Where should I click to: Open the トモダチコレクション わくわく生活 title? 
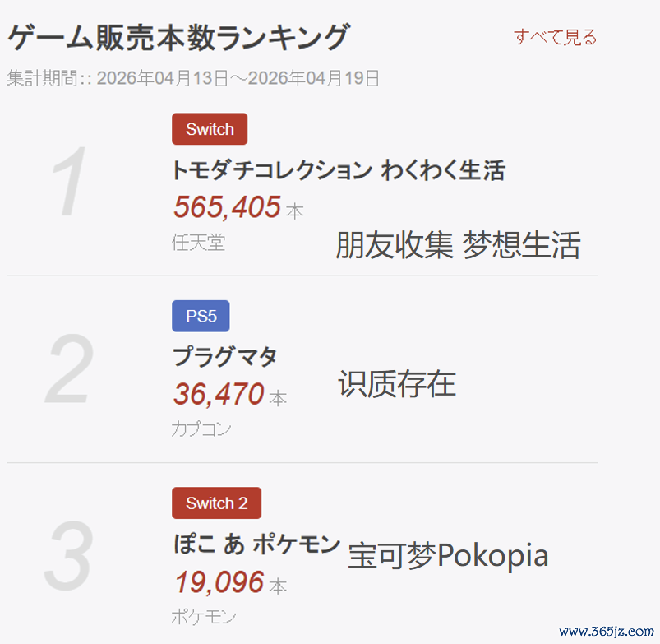click(339, 170)
